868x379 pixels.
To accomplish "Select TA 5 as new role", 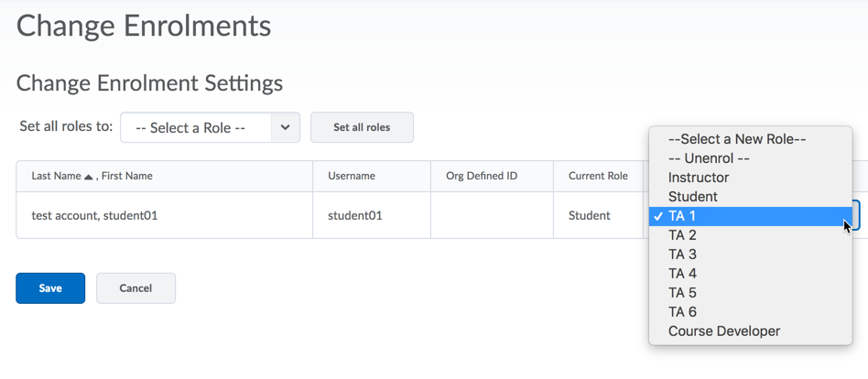I will 682,293.
